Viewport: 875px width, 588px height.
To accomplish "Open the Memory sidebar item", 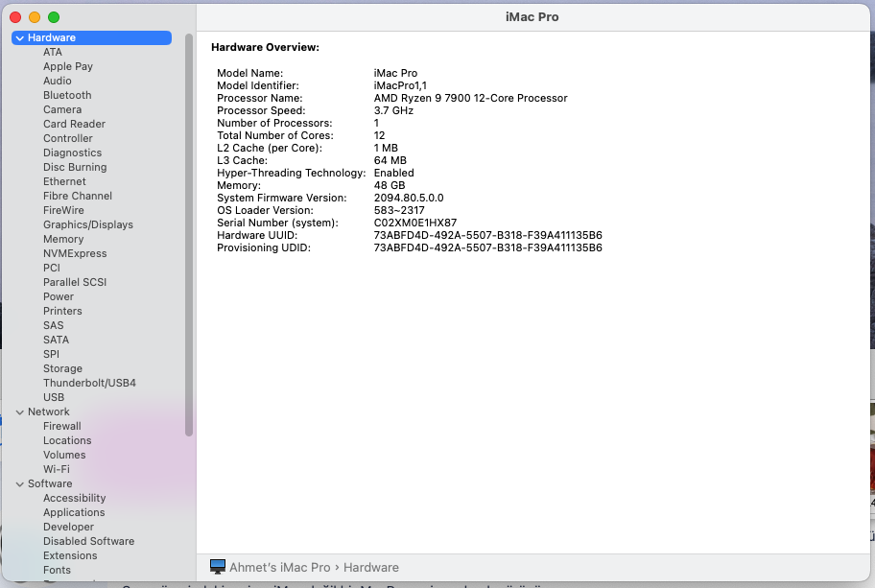I will pos(63,240).
